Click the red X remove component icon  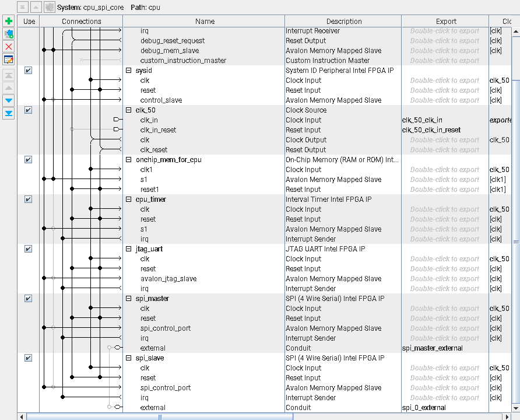click(x=9, y=47)
